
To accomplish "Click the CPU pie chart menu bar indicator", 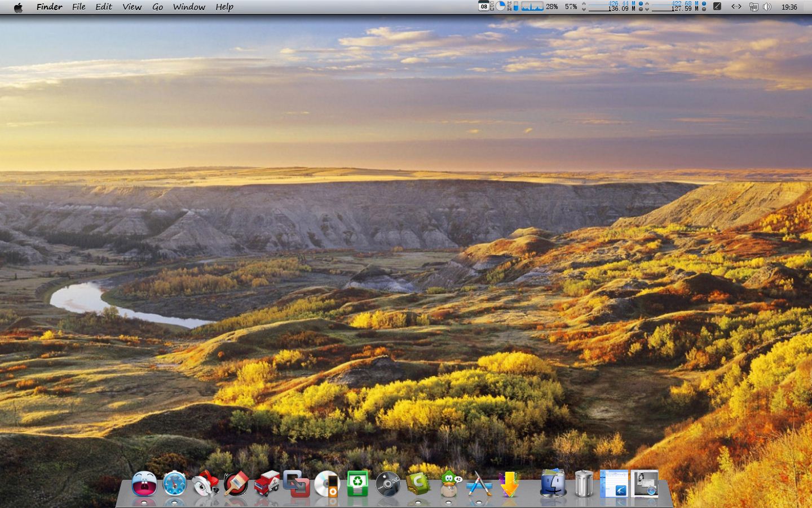I will coord(500,7).
